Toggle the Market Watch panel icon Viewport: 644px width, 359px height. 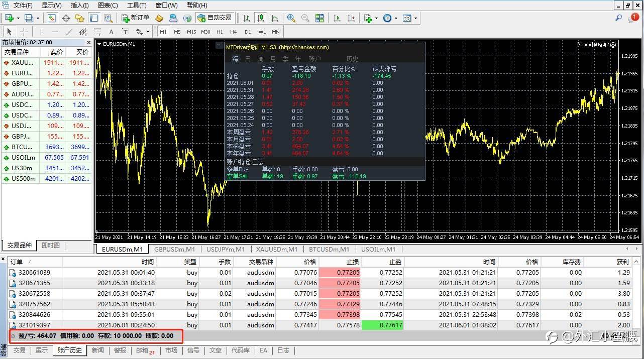coord(52,18)
